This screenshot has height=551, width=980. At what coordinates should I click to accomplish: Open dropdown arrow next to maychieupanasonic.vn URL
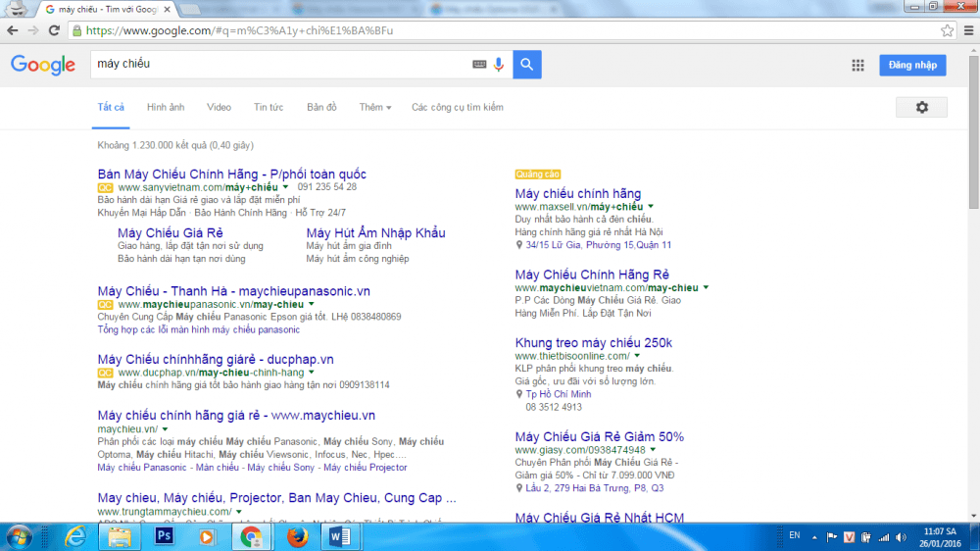tap(312, 304)
